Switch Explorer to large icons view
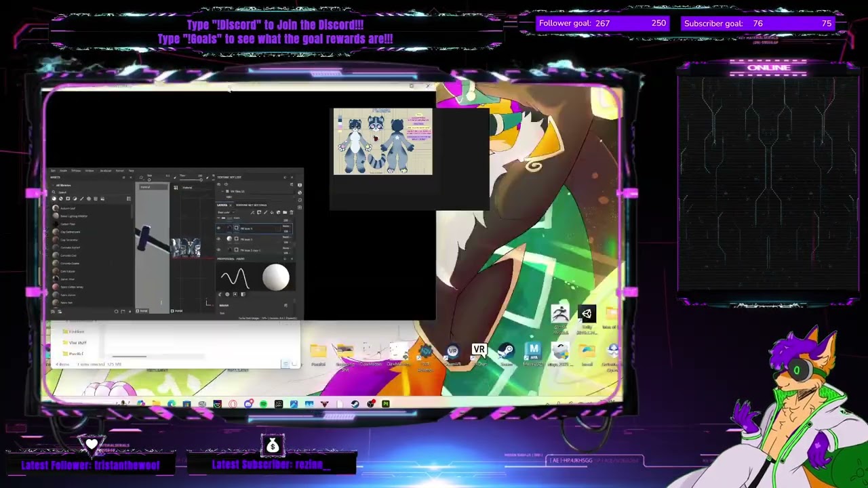868x488 pixels. (294, 365)
